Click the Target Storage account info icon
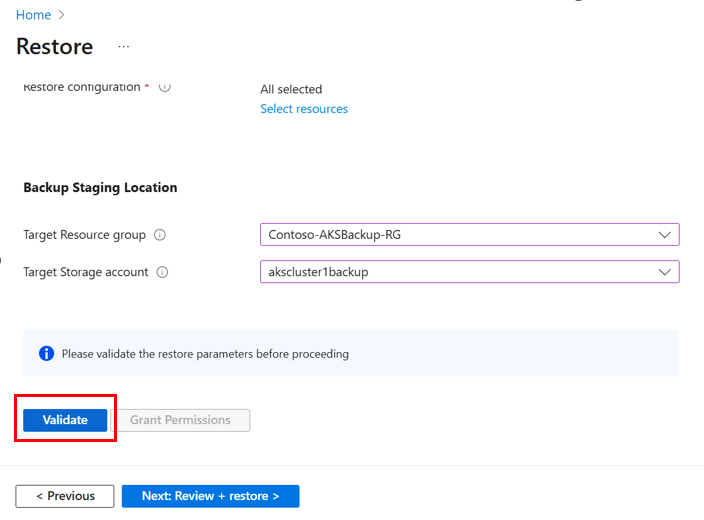Screen dimensions: 704x520 tap(163, 272)
